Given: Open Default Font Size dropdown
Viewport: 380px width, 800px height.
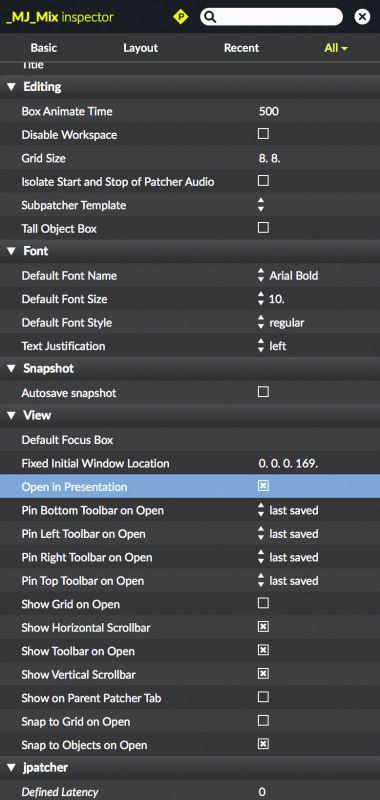Looking at the screenshot, I should [x=271, y=299].
